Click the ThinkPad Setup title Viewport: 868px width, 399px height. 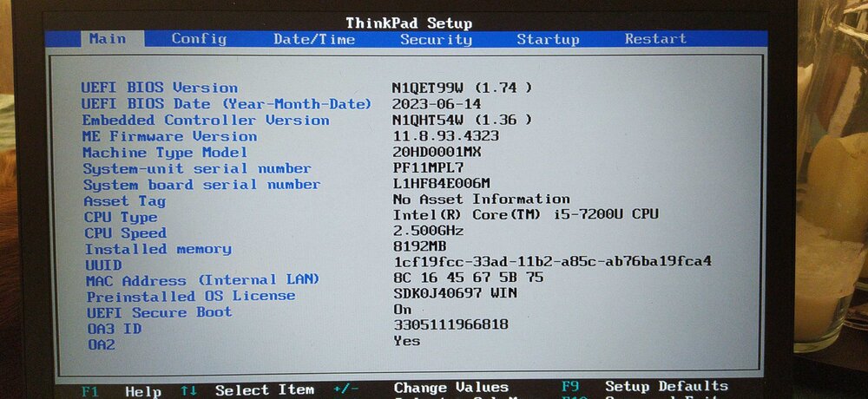[x=409, y=23]
